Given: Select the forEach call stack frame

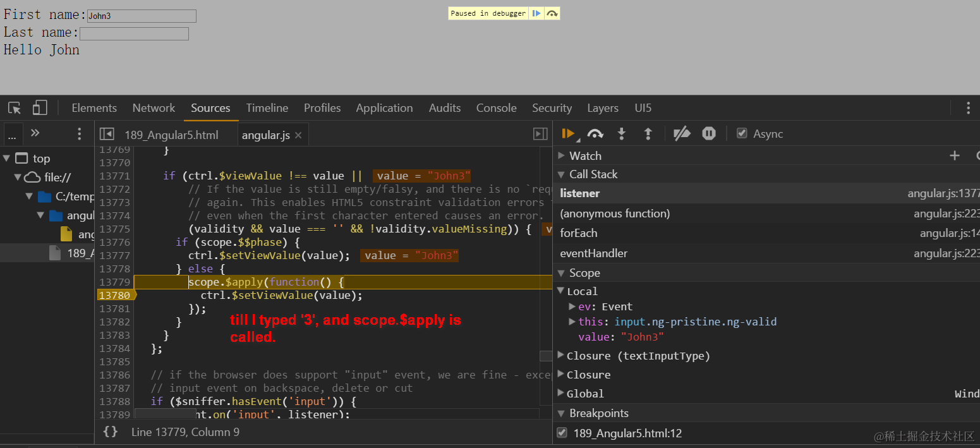Looking at the screenshot, I should pos(766,233).
